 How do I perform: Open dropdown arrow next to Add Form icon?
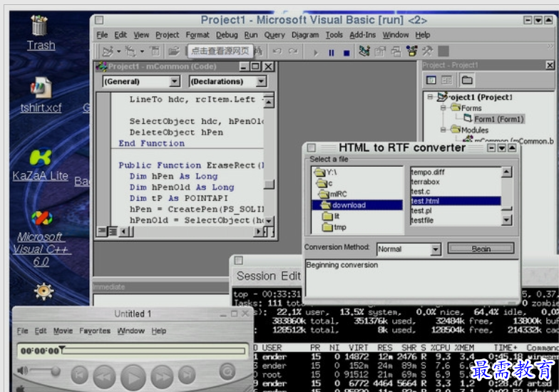pyautogui.click(x=142, y=51)
